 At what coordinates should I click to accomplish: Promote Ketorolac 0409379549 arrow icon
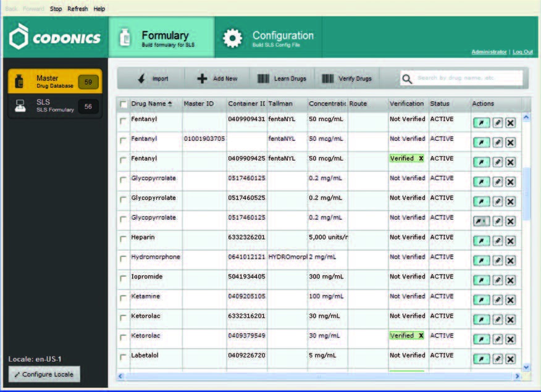(481, 338)
